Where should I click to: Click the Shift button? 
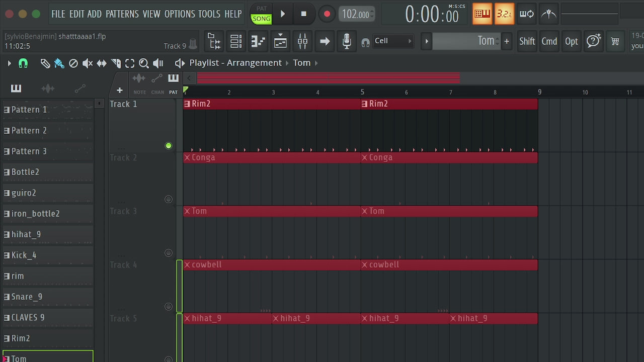(x=527, y=41)
